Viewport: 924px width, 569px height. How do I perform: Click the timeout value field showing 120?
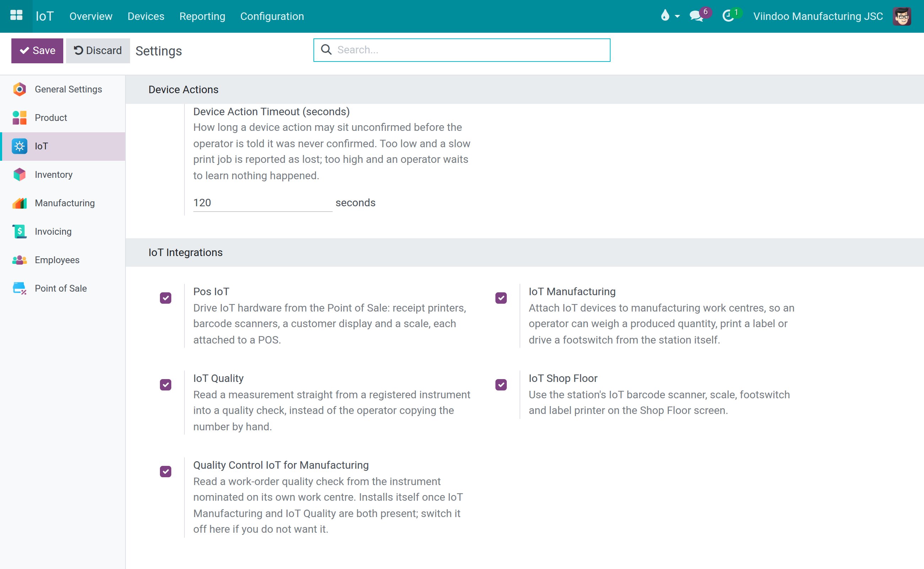click(x=263, y=203)
